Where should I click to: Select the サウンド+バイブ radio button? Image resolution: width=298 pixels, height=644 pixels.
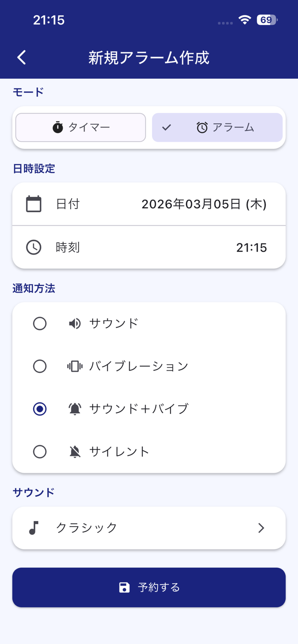click(x=40, y=409)
